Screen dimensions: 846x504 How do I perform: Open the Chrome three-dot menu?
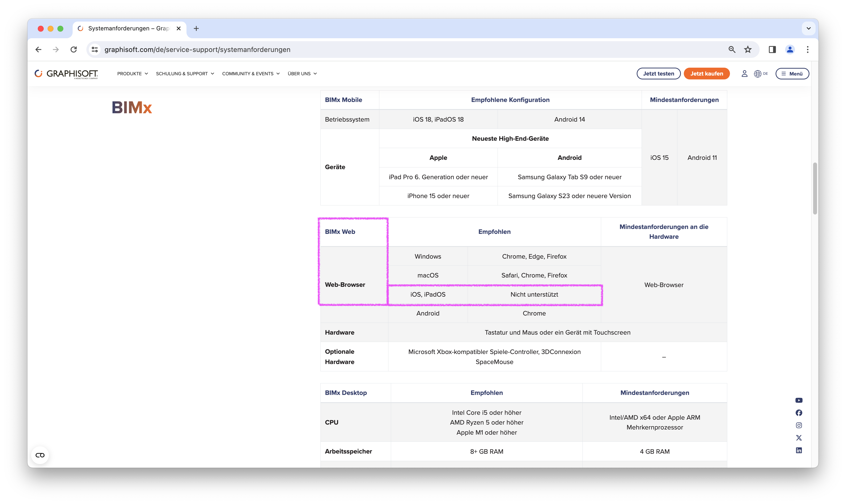(807, 50)
